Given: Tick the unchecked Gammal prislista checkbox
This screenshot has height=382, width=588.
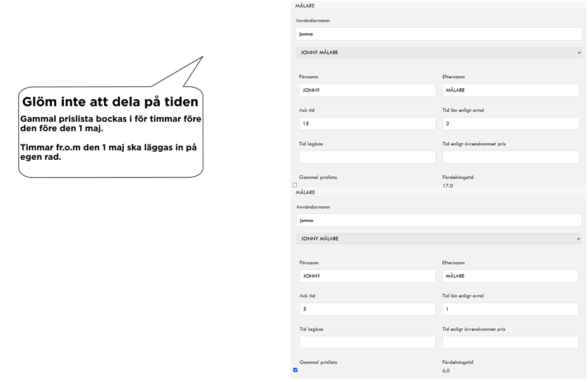Looking at the screenshot, I should pos(295,185).
